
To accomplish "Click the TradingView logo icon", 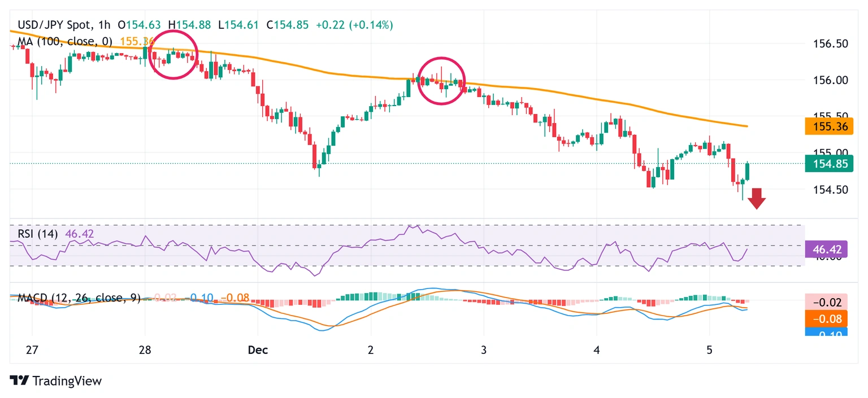I will click(19, 381).
